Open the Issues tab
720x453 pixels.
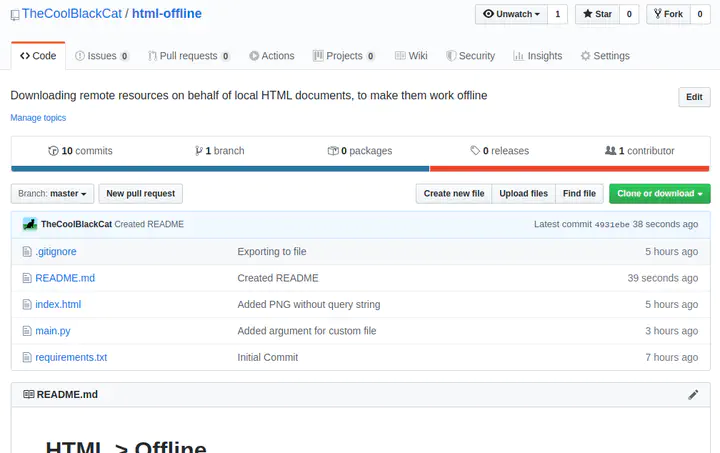click(102, 56)
